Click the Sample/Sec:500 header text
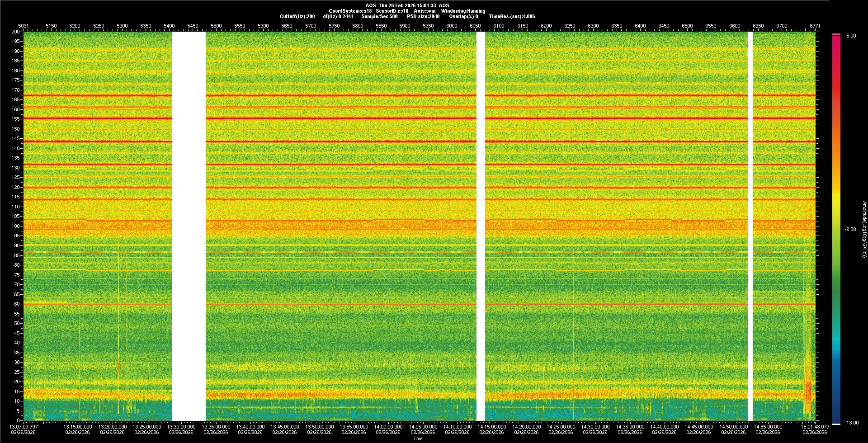This screenshot has height=443, width=868. click(379, 16)
